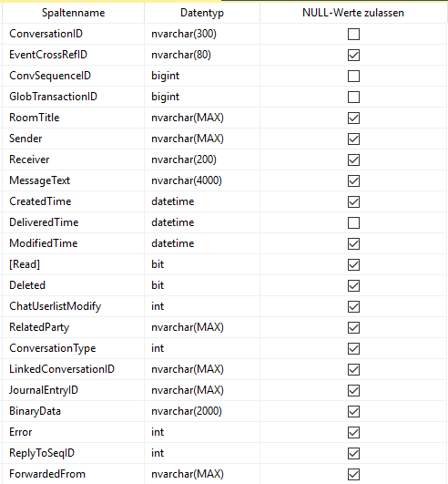448x484 pixels.
Task: Select the JournalEntryID name cell
Action: [x=74, y=390]
